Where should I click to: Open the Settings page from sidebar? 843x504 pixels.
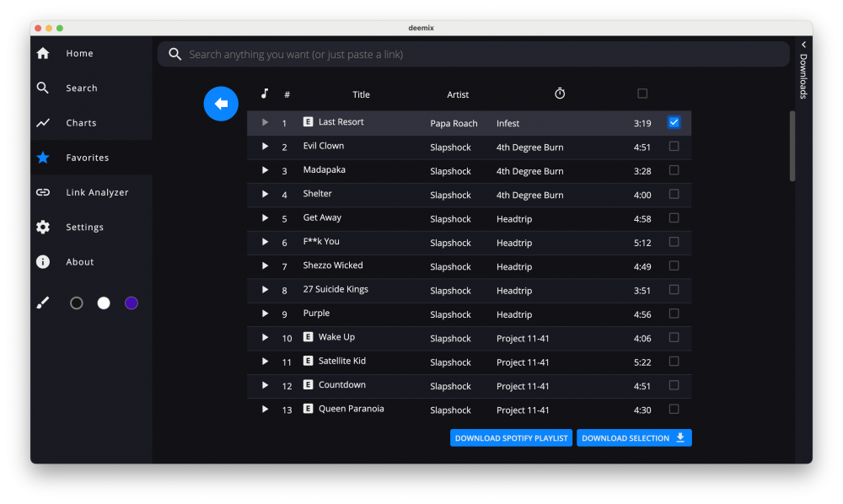84,228
